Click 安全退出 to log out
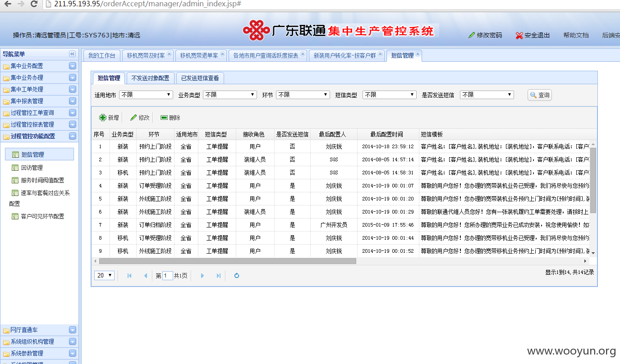 click(533, 35)
